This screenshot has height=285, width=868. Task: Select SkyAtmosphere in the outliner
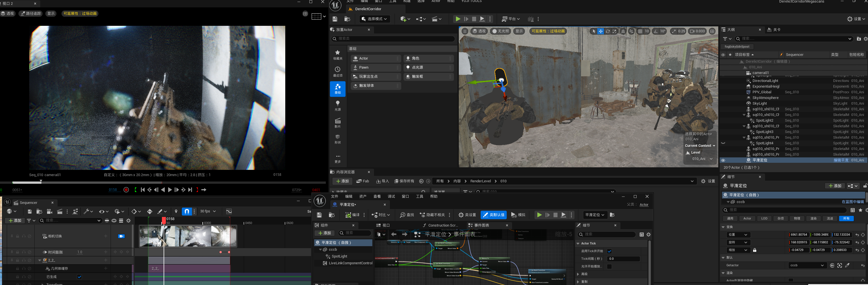pyautogui.click(x=766, y=98)
